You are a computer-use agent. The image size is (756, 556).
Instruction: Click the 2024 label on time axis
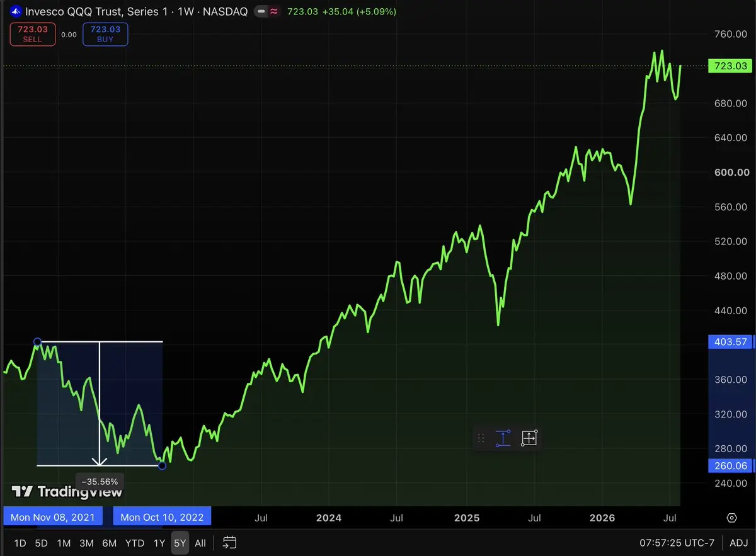[x=329, y=518]
